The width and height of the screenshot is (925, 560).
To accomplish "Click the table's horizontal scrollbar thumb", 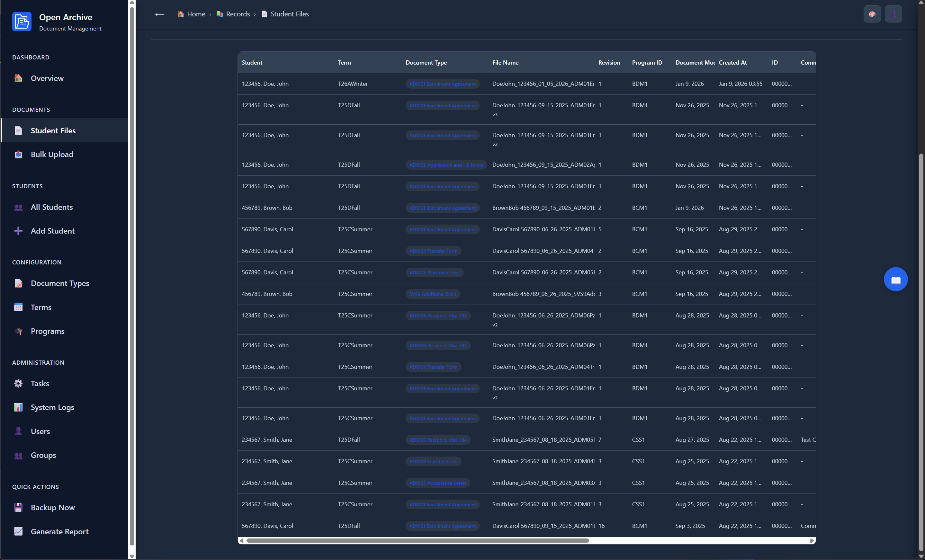I will pyautogui.click(x=418, y=540).
